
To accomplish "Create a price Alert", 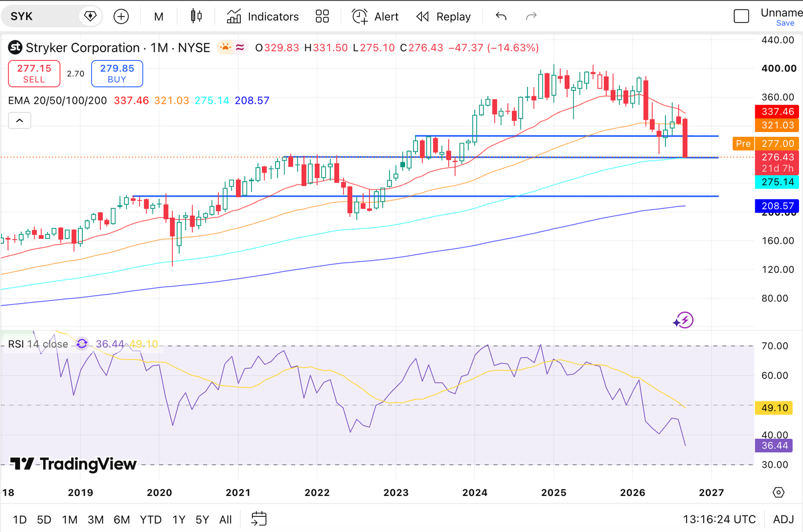I will pyautogui.click(x=375, y=17).
